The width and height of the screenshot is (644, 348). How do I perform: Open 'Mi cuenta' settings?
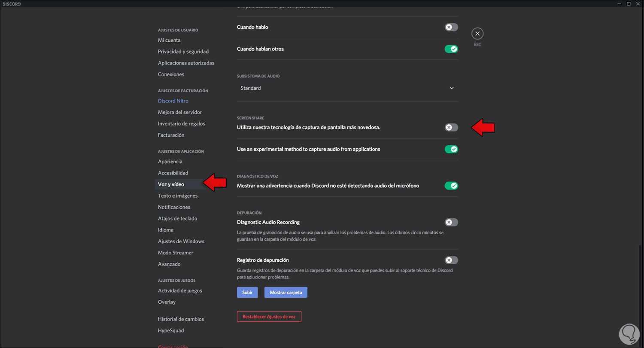click(169, 40)
